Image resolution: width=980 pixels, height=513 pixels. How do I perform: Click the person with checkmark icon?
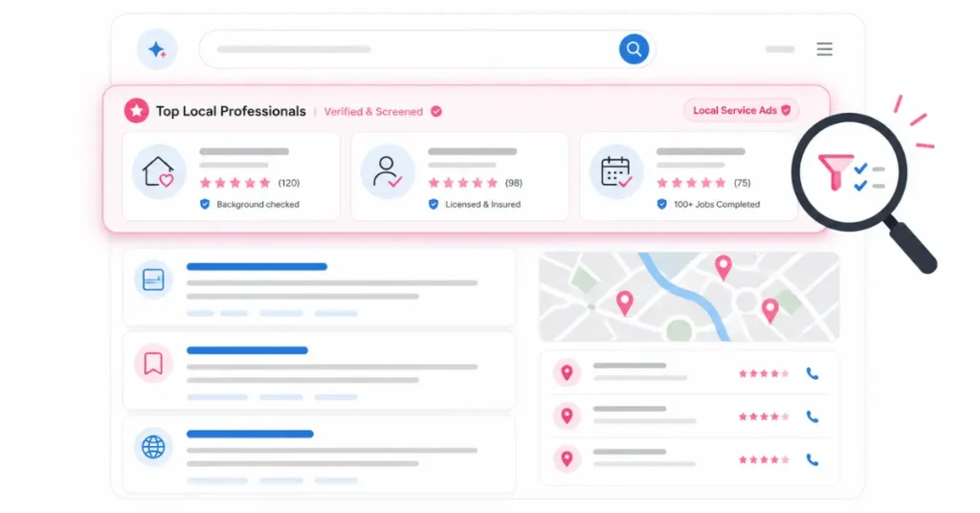click(388, 172)
